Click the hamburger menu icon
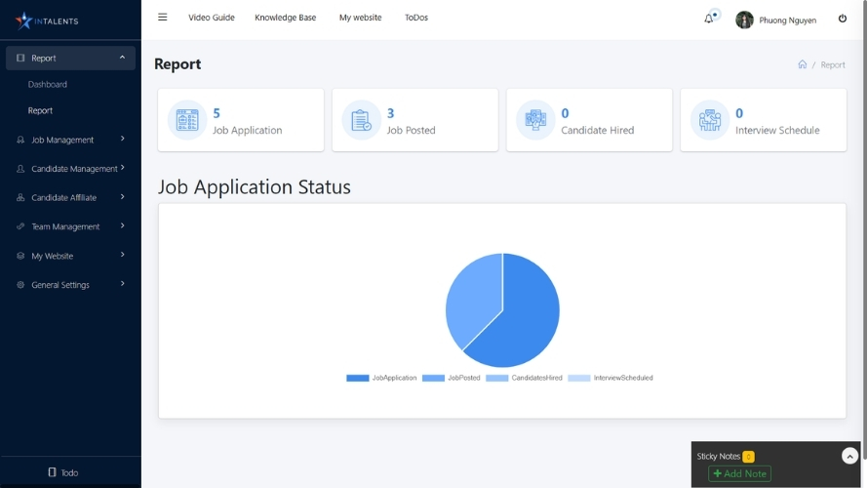 point(162,18)
